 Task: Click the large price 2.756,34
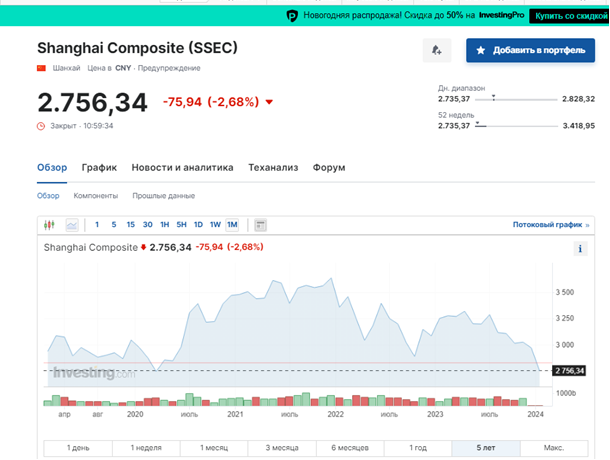(92, 103)
